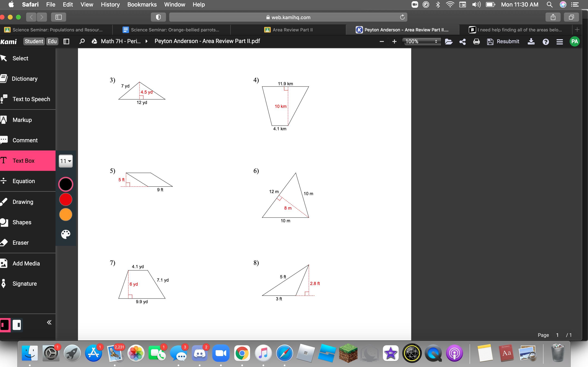Toggle the sidebar panel view icon

[66, 42]
